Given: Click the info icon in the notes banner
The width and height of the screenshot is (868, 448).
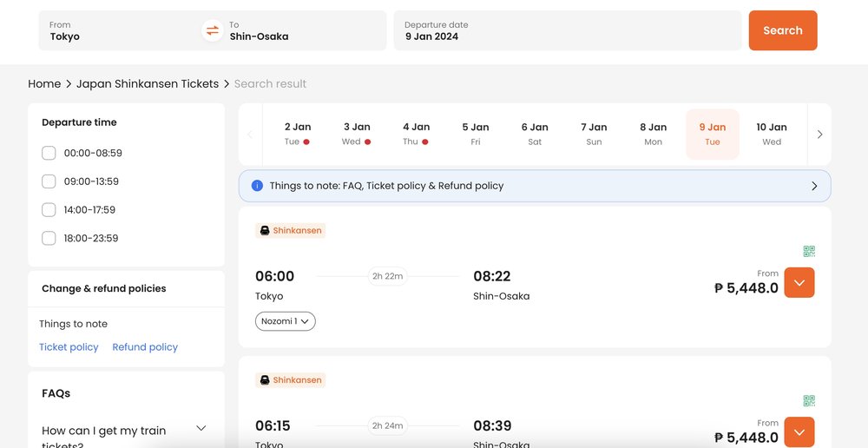Looking at the screenshot, I should 257,186.
